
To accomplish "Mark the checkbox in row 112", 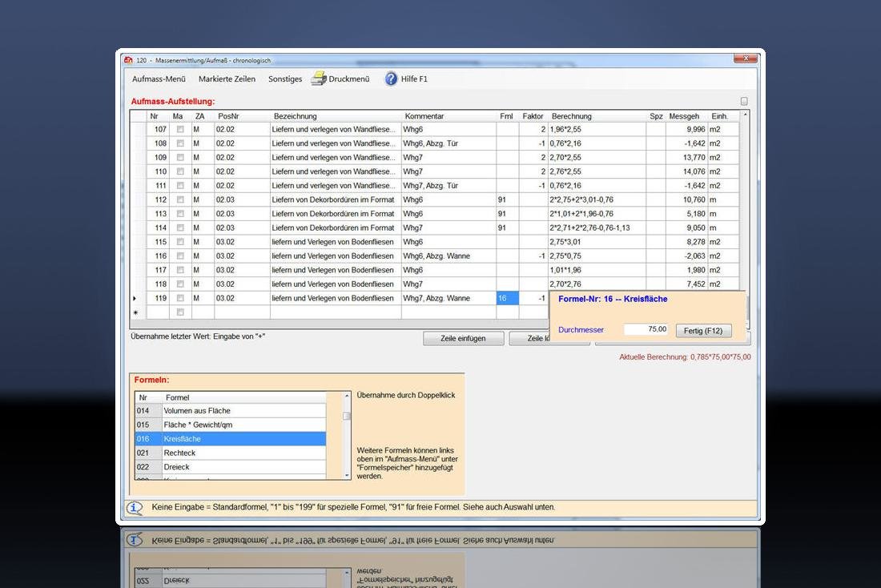I will (x=180, y=199).
